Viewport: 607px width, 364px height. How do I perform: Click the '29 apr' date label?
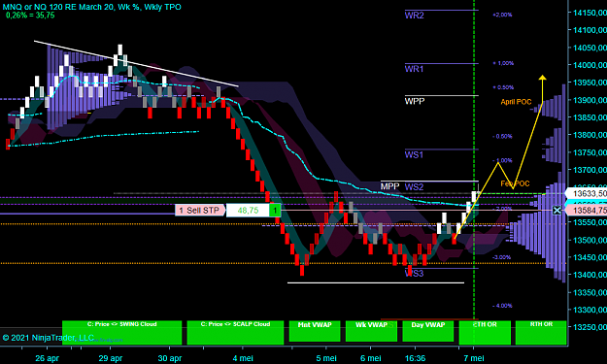click(x=111, y=358)
